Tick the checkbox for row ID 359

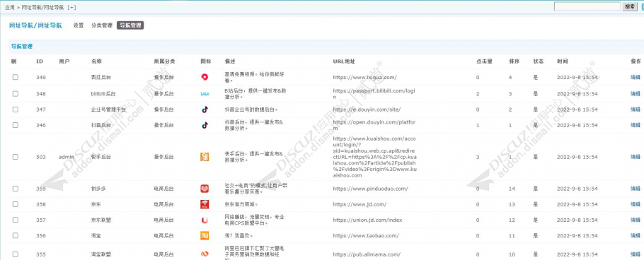15,189
